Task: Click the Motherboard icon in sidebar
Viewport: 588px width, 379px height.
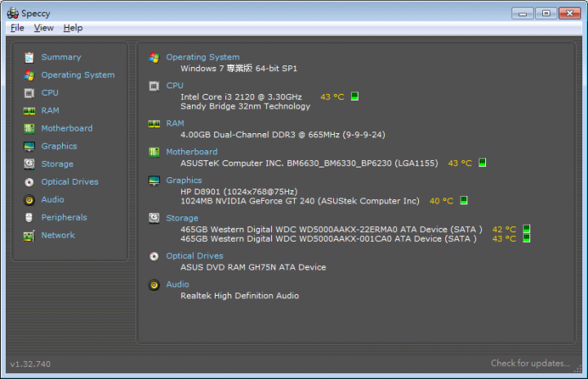Action: pos(29,128)
